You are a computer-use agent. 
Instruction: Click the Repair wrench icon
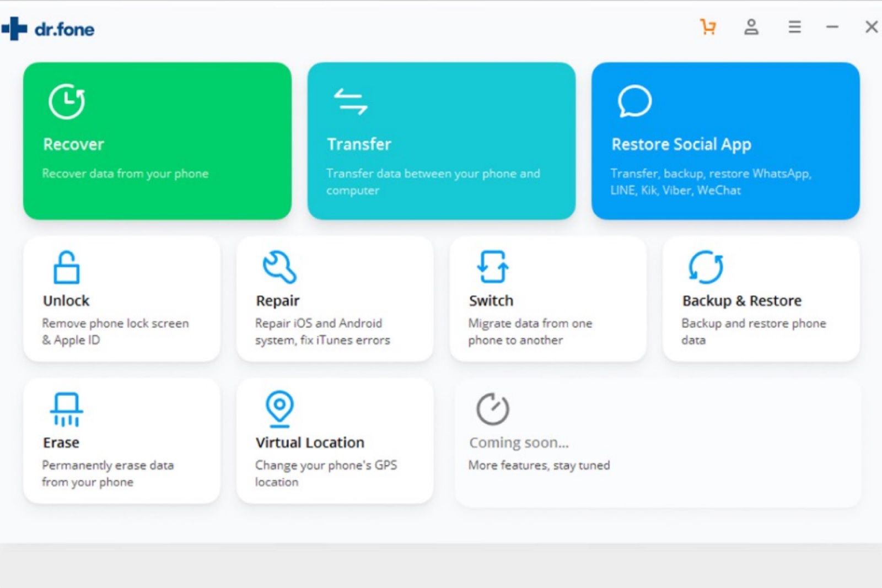point(279,267)
